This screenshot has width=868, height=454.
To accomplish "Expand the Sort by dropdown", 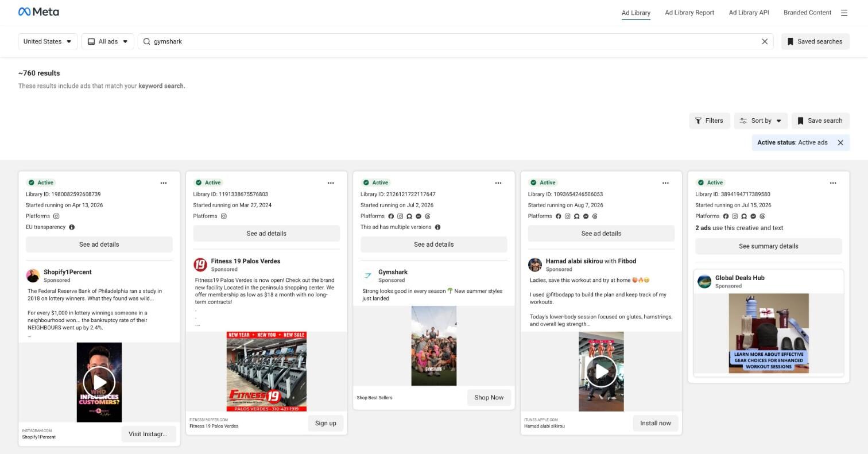I will 761,121.
